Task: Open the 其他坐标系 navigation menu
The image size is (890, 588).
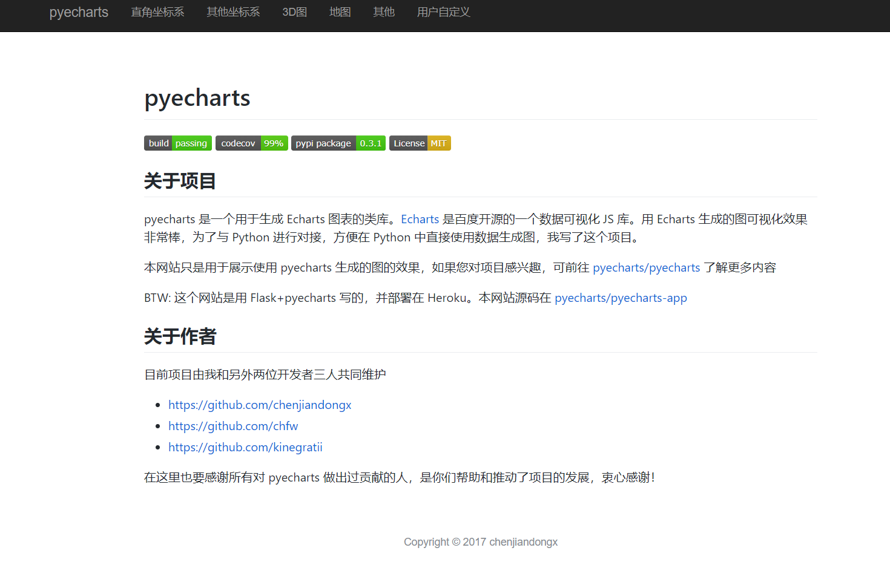Action: click(x=233, y=12)
